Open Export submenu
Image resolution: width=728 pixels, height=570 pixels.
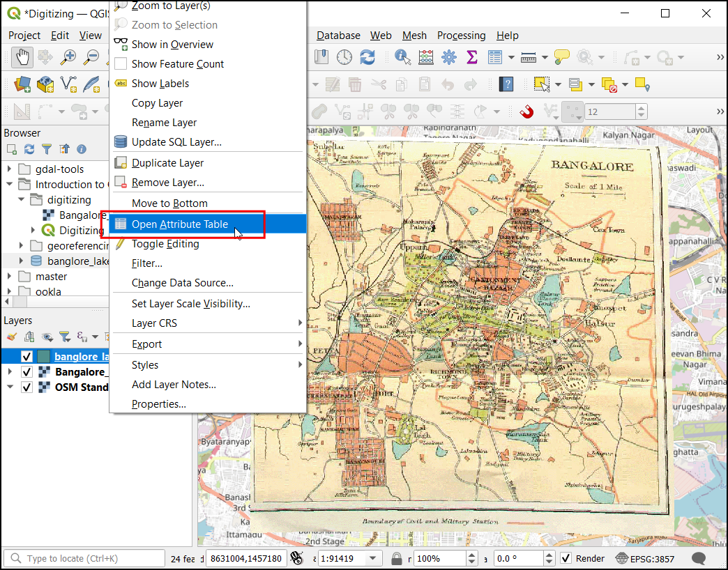tap(208, 344)
